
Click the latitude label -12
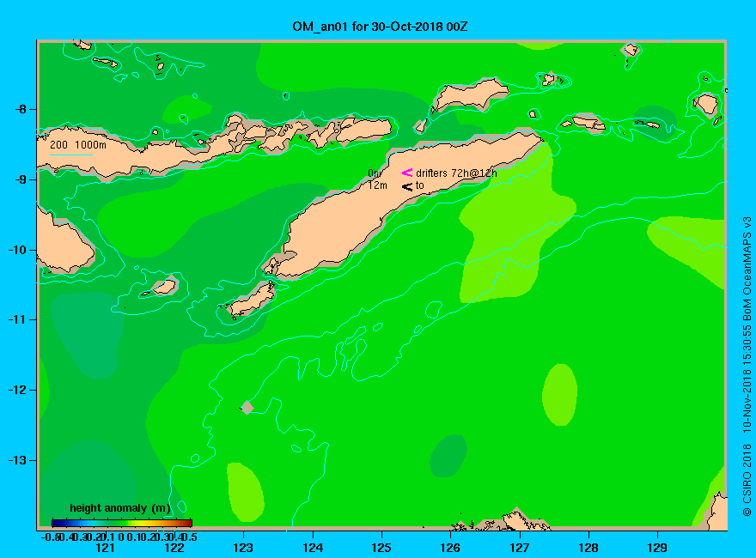point(17,391)
